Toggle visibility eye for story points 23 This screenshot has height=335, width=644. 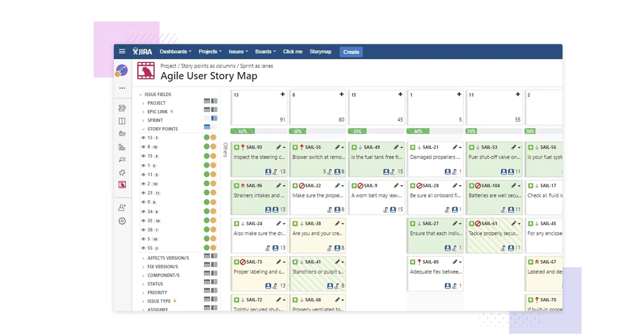click(x=143, y=193)
